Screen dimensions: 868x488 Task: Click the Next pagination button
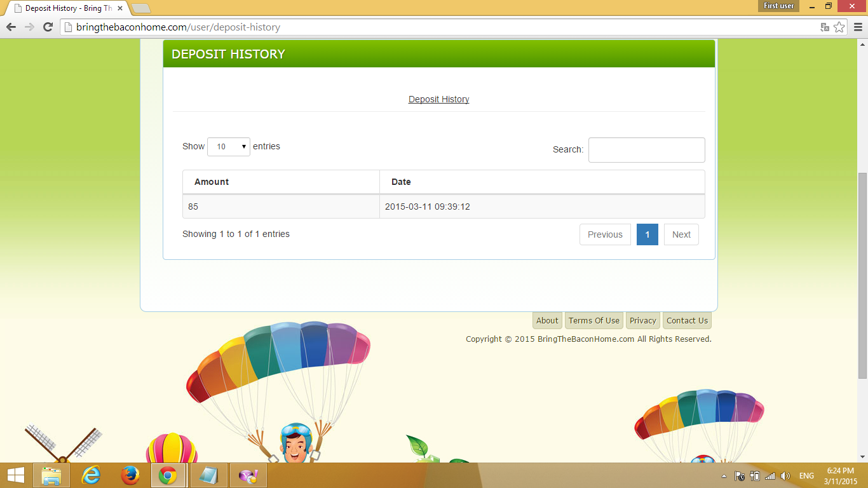[x=681, y=234]
